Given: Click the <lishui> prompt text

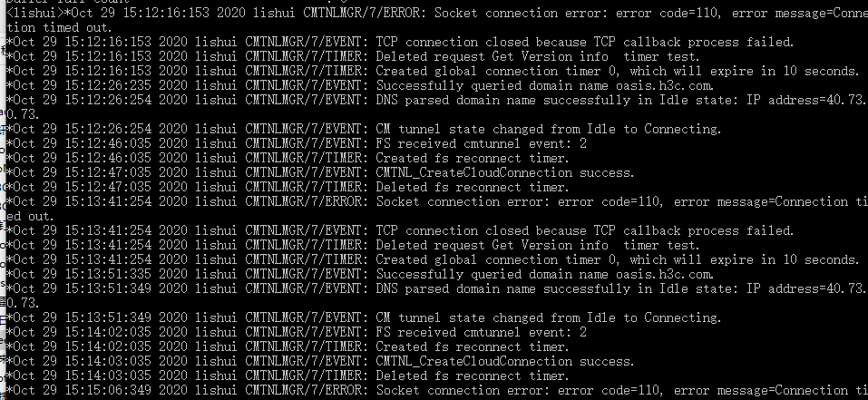Looking at the screenshot, I should pyautogui.click(x=33, y=13).
